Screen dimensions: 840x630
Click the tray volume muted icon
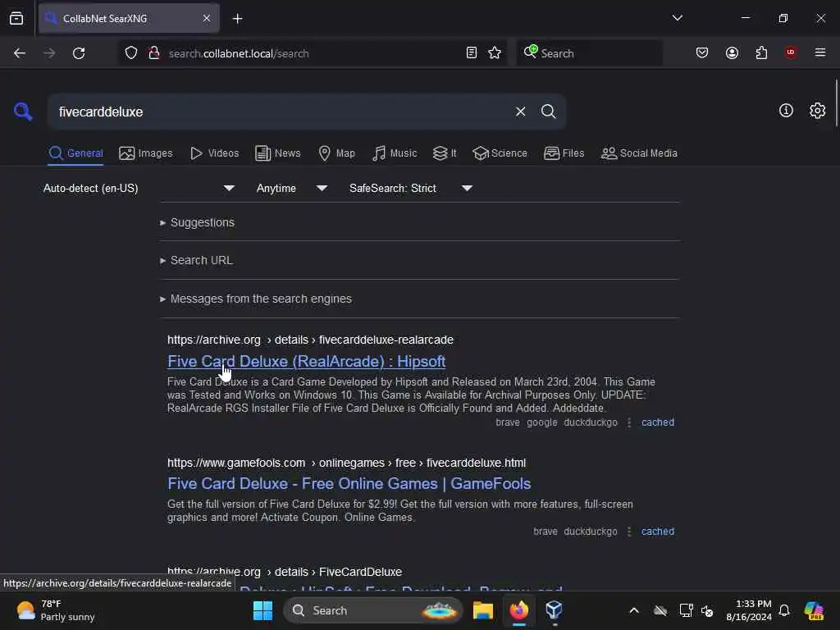[x=708, y=610]
